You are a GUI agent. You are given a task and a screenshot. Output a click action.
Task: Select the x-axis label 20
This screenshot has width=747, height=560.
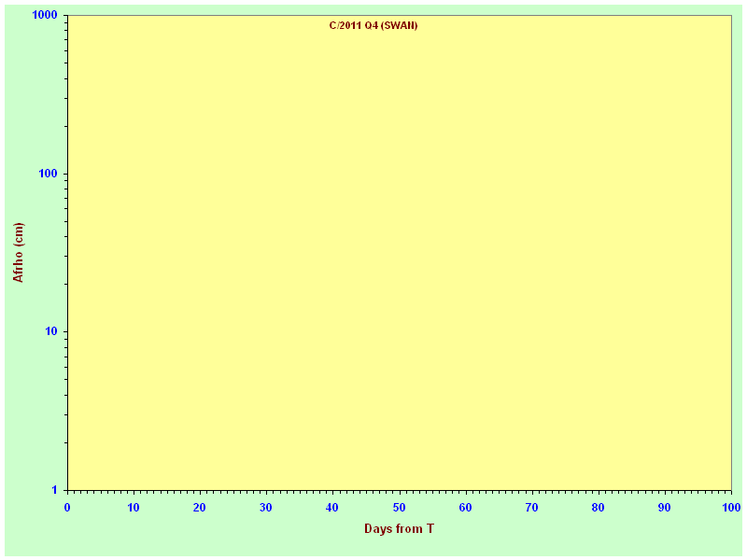200,508
